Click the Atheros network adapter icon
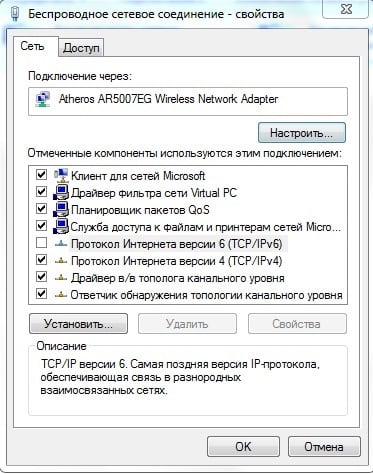The height and width of the screenshot is (474, 373). (43, 99)
